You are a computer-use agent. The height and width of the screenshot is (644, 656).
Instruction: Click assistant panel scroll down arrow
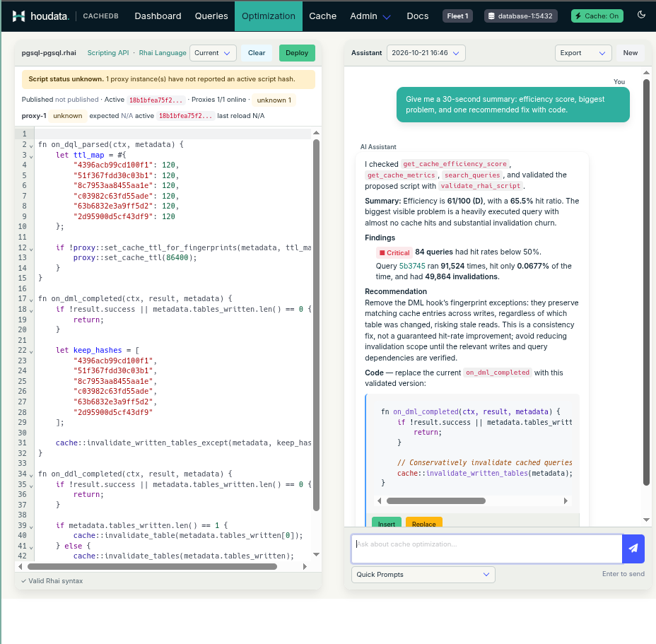pyautogui.click(x=646, y=520)
